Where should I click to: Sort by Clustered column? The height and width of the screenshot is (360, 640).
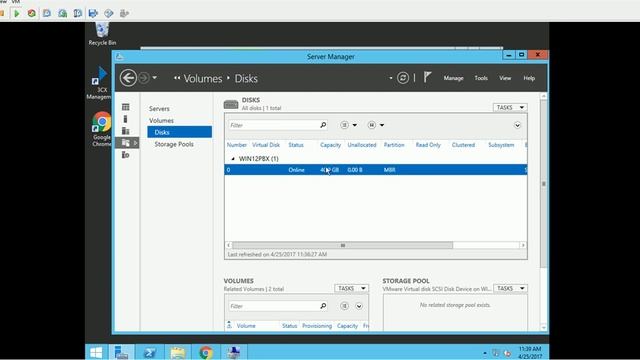click(463, 145)
